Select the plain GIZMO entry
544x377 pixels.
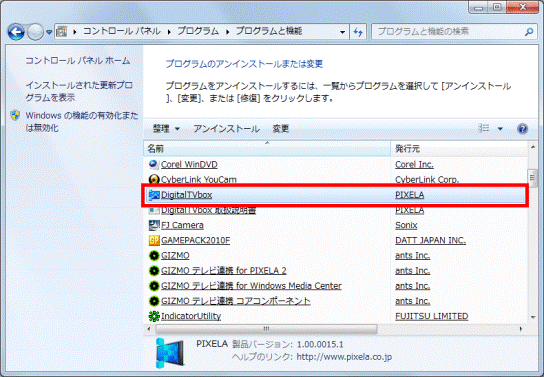click(175, 256)
